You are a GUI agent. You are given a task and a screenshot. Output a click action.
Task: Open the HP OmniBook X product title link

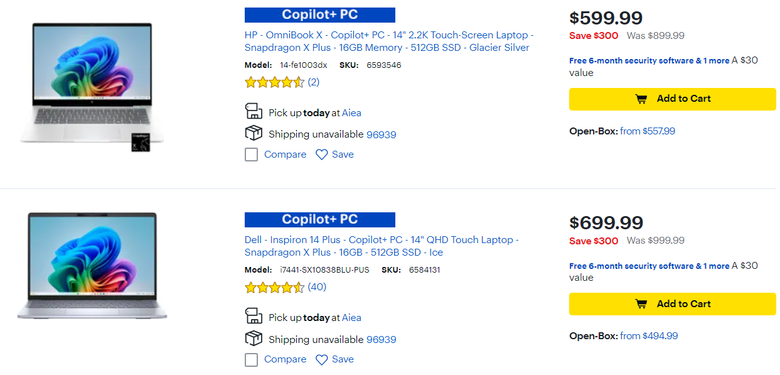(389, 42)
